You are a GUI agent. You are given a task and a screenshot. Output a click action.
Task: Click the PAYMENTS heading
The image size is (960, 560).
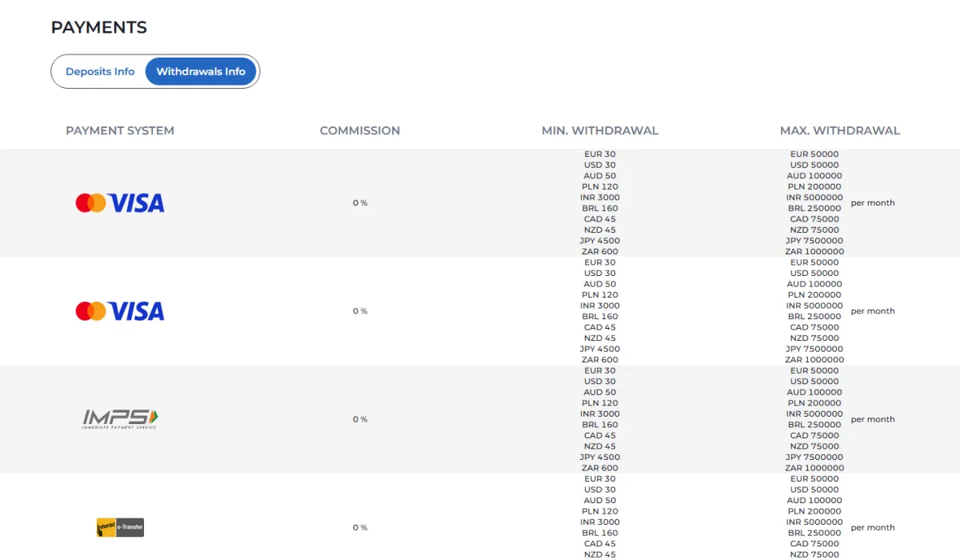click(99, 27)
